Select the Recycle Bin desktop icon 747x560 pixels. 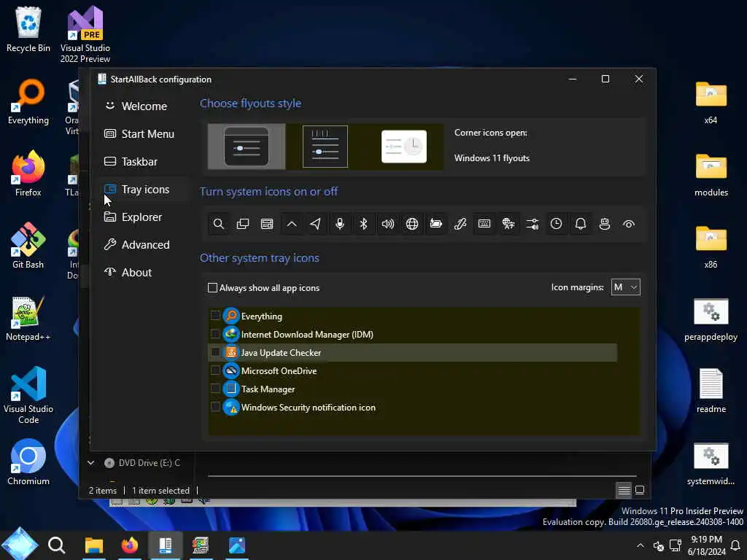(x=28, y=29)
